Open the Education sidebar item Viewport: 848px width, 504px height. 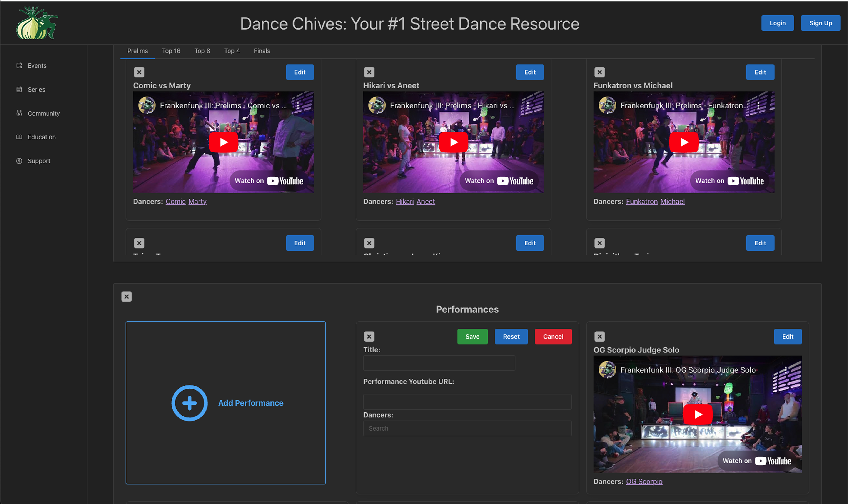(42, 137)
